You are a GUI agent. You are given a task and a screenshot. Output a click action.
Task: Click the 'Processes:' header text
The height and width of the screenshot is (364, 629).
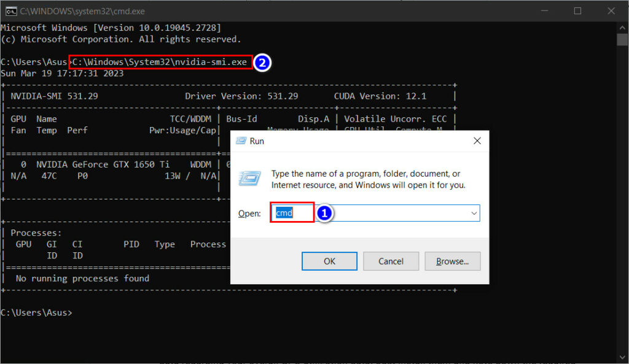coord(36,233)
